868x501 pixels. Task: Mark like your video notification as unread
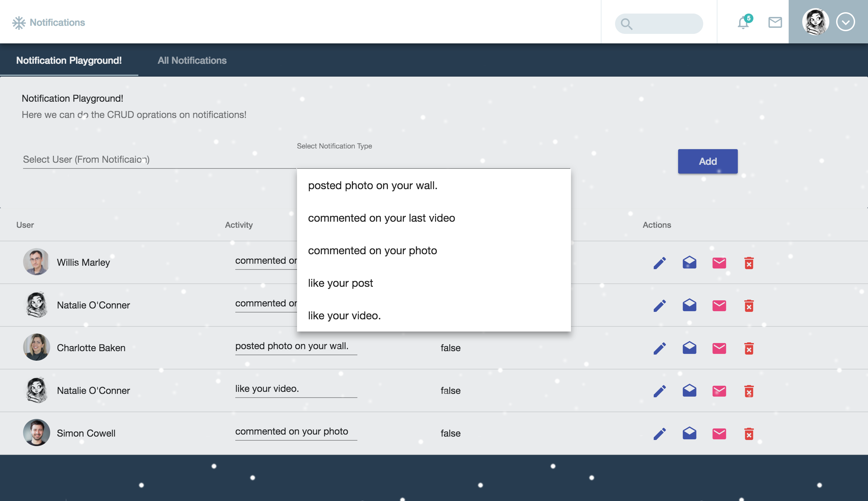tap(719, 391)
